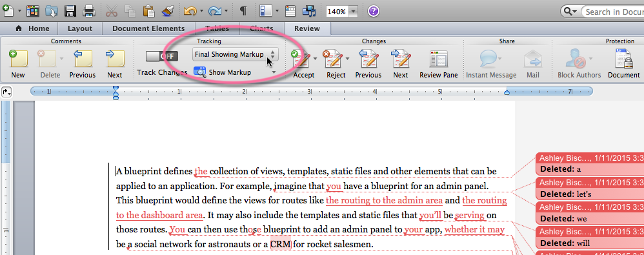
Task: Paste from the clipboard icon
Action: coord(148,11)
